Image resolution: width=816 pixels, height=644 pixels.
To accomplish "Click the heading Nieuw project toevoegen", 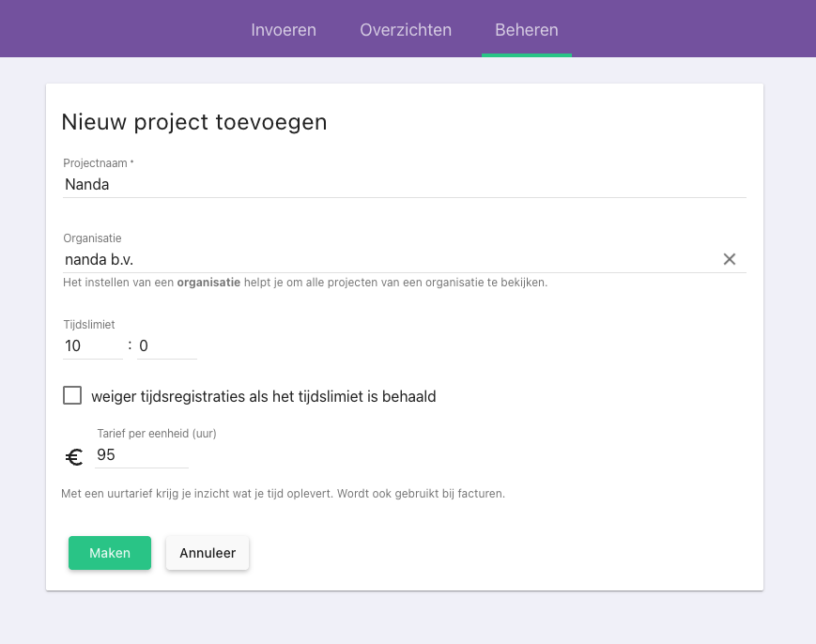I will (x=193, y=122).
